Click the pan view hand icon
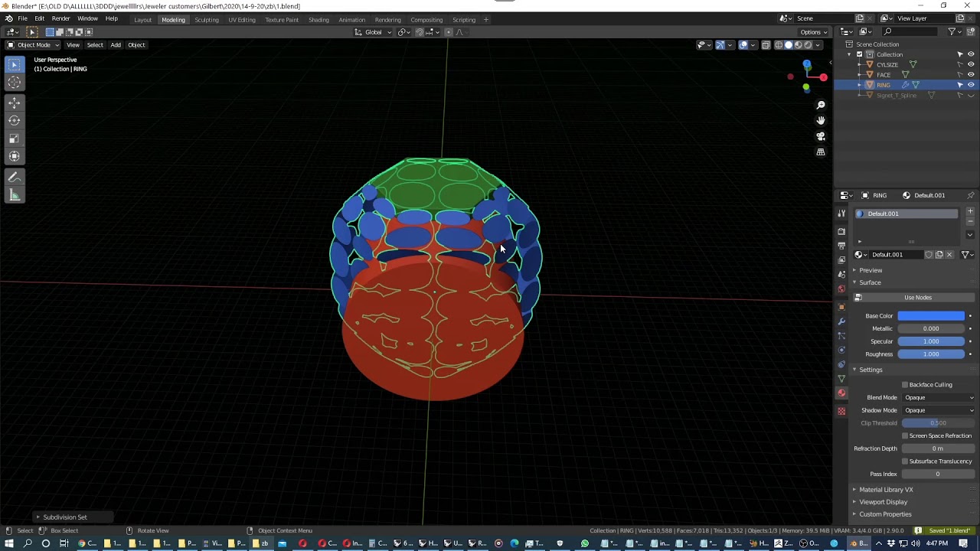The height and width of the screenshot is (551, 980). click(821, 121)
